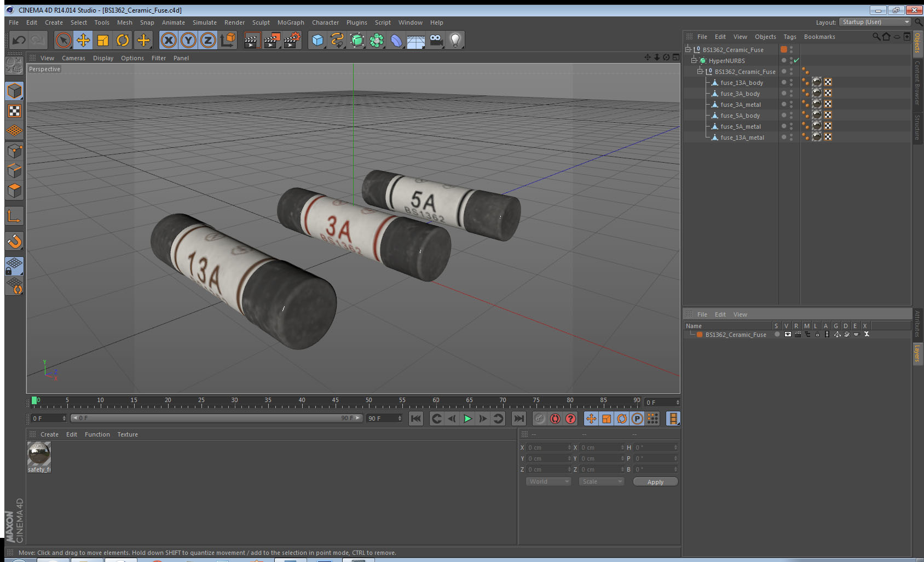Screen dimensions: 924x562
Task: Open the World coordinate dropdown
Action: click(x=548, y=481)
